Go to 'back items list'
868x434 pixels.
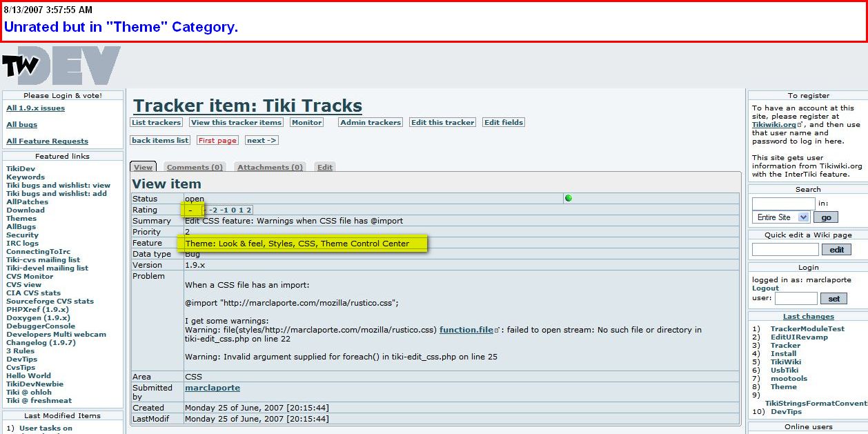point(160,140)
